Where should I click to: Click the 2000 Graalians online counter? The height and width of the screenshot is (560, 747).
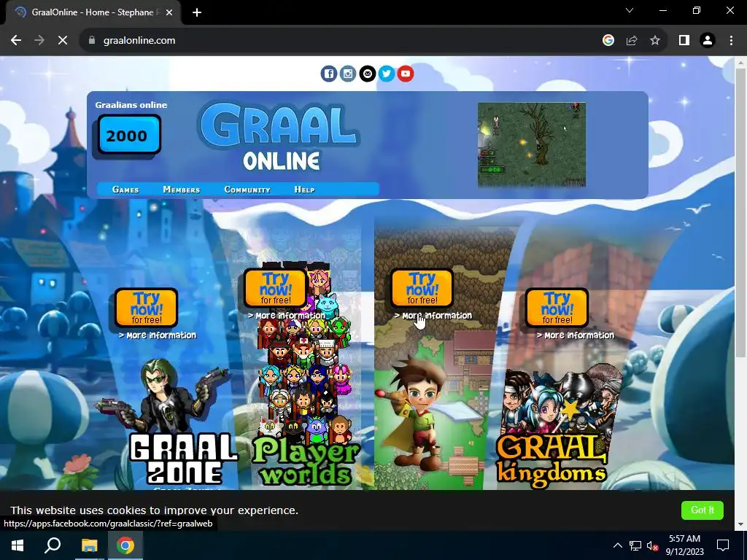128,136
